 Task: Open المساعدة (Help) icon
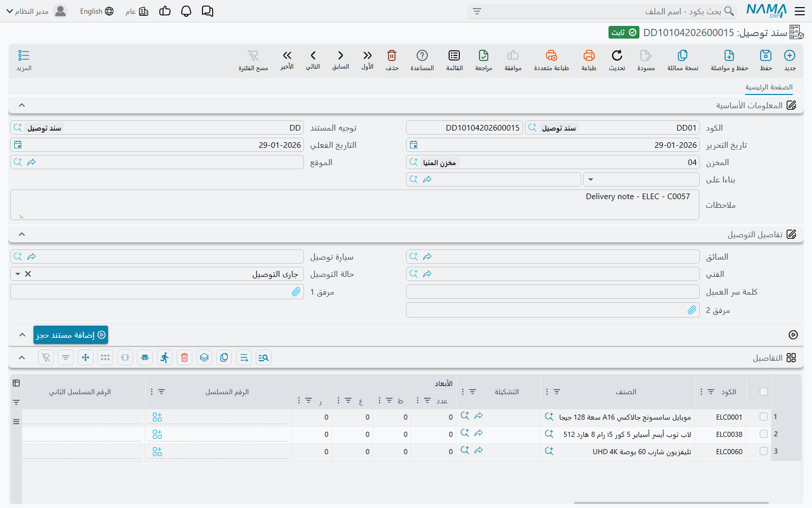click(422, 55)
